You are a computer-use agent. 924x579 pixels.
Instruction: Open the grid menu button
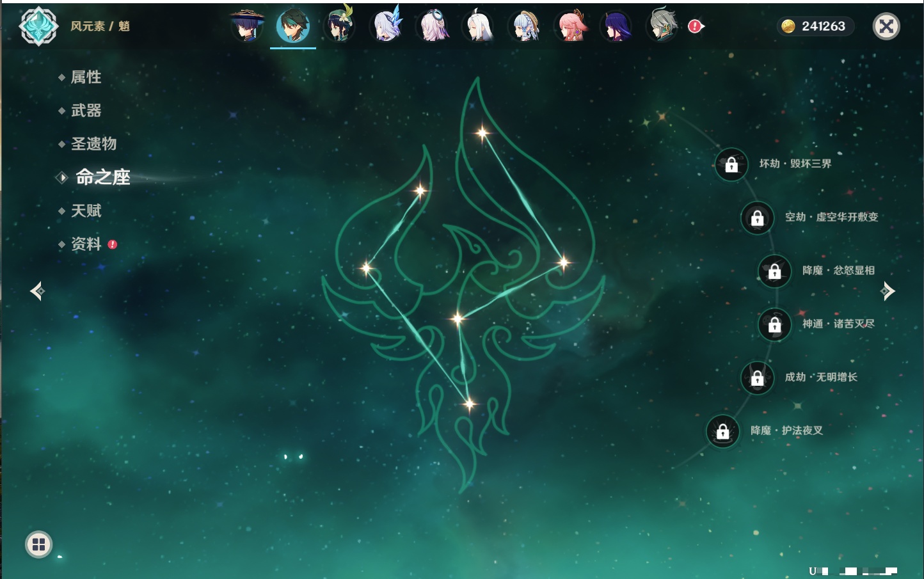point(38,544)
